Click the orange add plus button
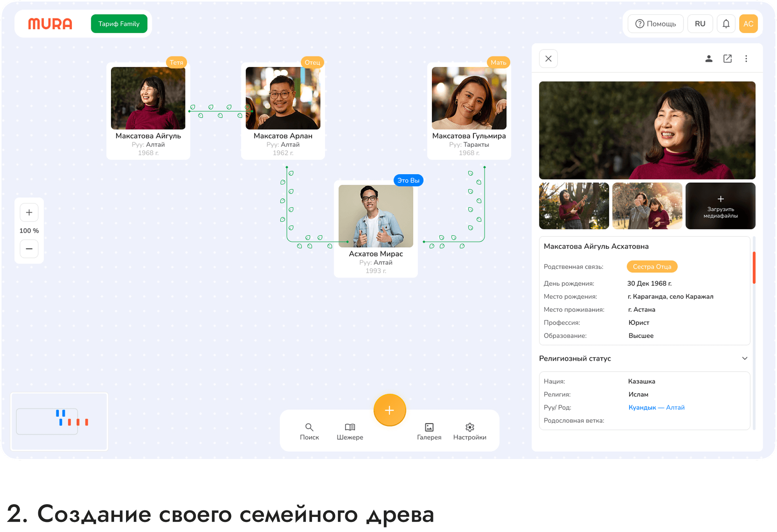777x532 pixels. click(x=389, y=410)
